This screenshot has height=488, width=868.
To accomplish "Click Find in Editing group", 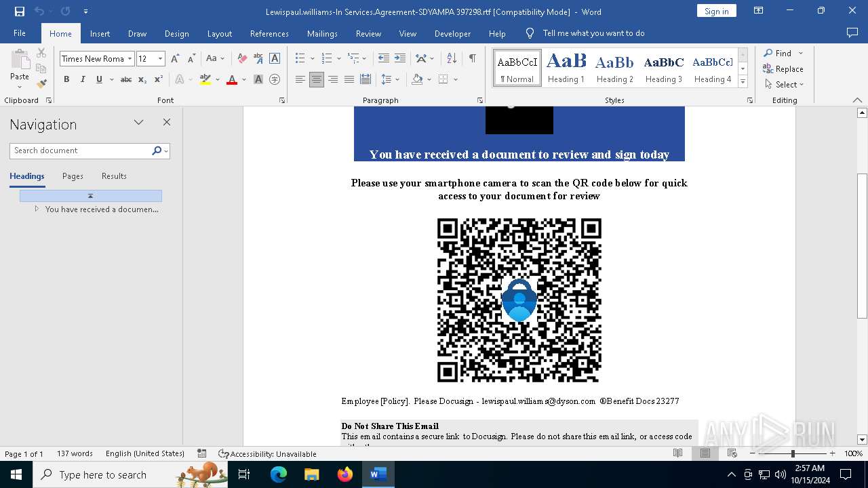I will tap(778, 53).
